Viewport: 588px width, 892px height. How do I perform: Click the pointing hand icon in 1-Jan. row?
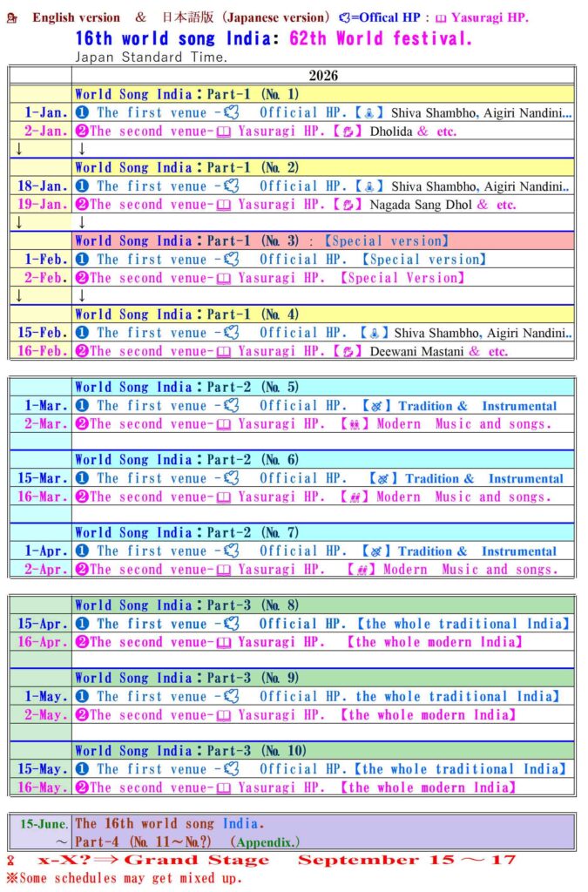click(231, 112)
